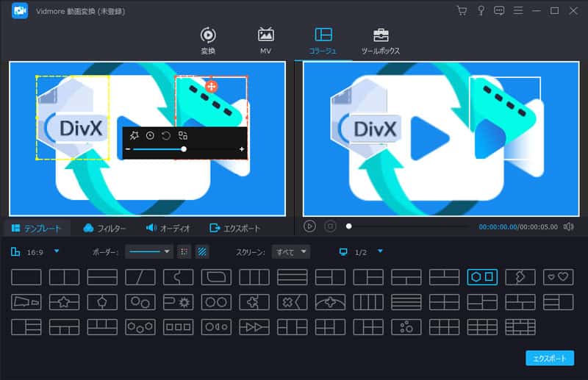This screenshot has height=380, width=588.
Task: Click the key registration icon
Action: click(481, 10)
